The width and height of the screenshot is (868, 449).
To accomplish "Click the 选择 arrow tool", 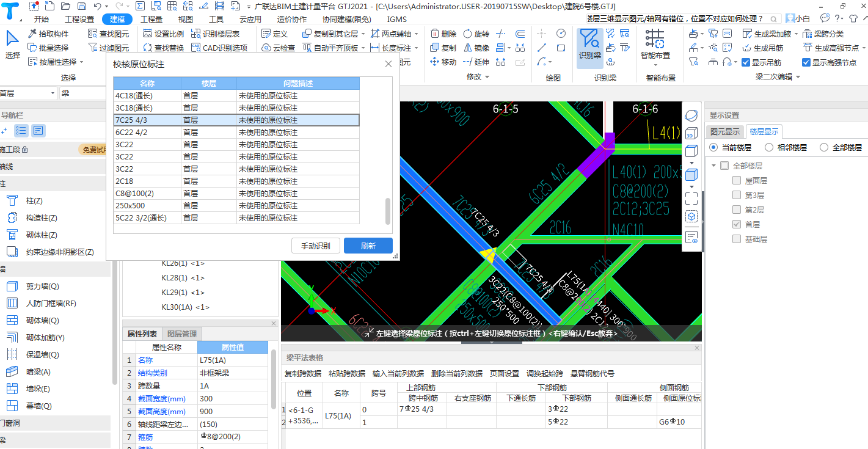I will tap(12, 44).
